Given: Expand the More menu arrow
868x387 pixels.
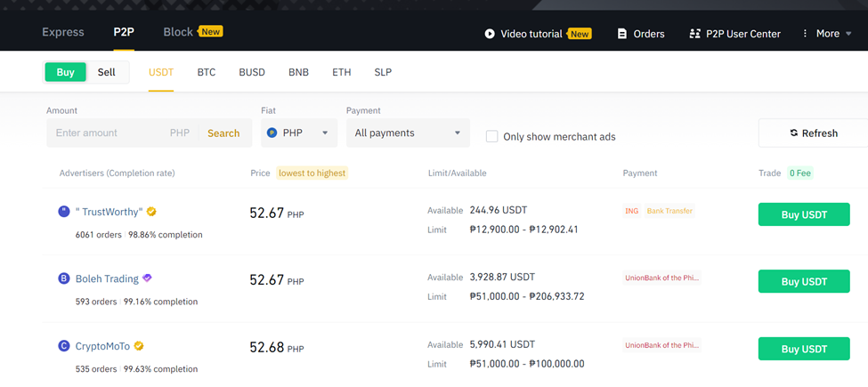Looking at the screenshot, I should pos(848,34).
